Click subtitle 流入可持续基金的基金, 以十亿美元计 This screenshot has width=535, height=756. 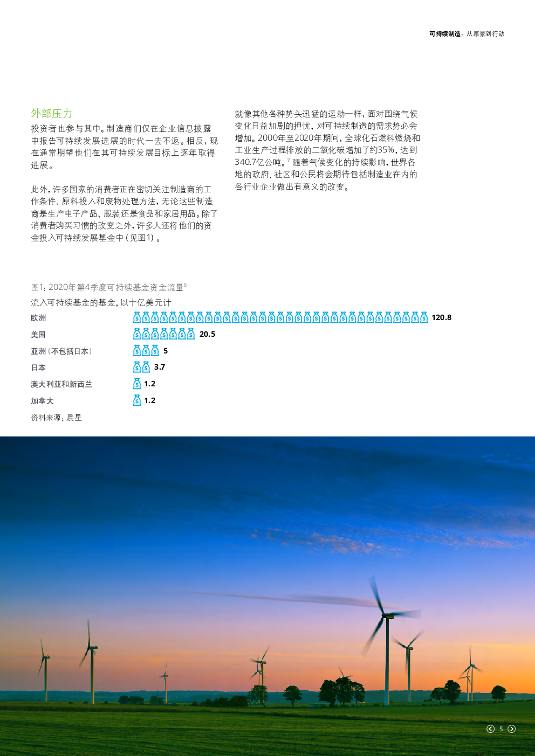pyautogui.click(x=101, y=303)
